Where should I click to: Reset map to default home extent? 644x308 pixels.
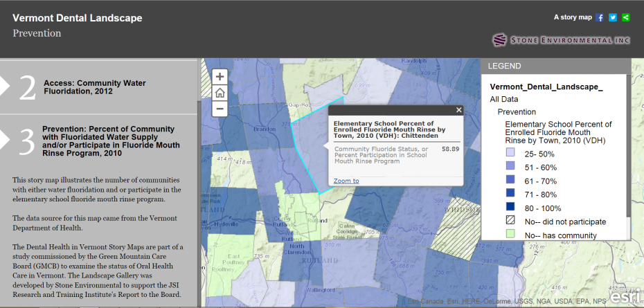(x=220, y=93)
